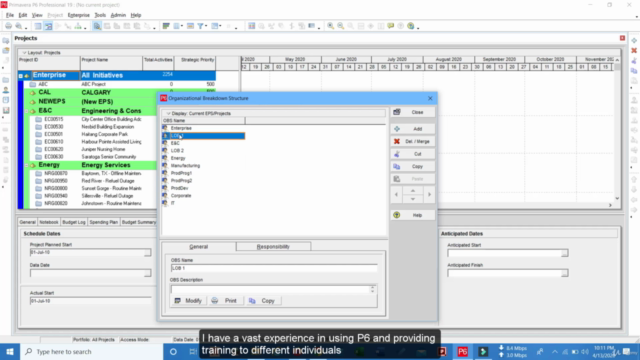The width and height of the screenshot is (640, 360).
Task: Click the yellow speech bubble toolbar icon
Action: [391, 26]
